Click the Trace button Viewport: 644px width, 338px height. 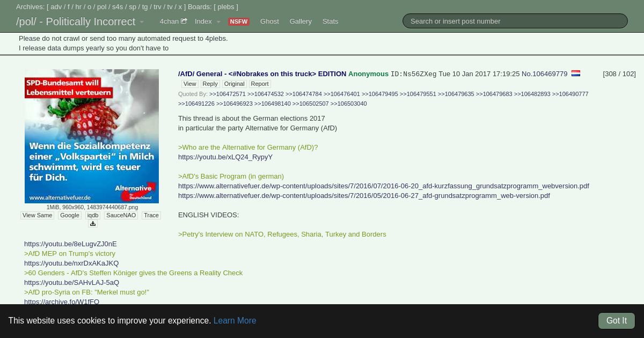(x=151, y=215)
